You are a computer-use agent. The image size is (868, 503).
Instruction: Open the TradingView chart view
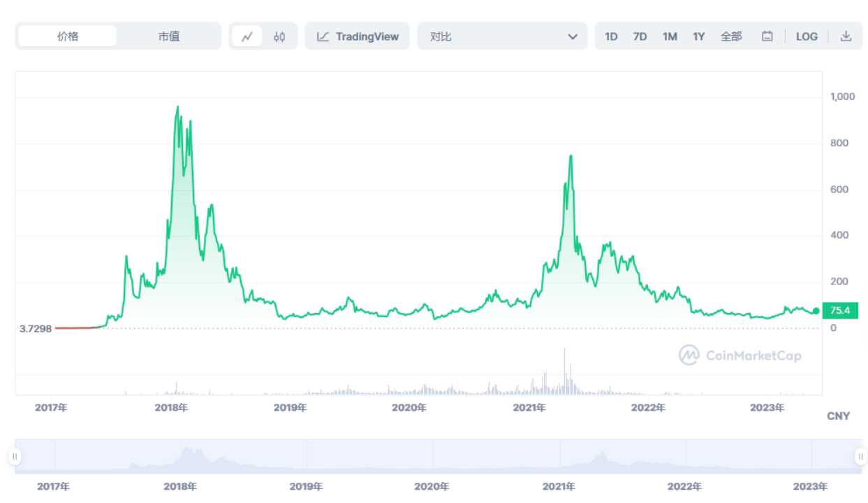point(358,36)
